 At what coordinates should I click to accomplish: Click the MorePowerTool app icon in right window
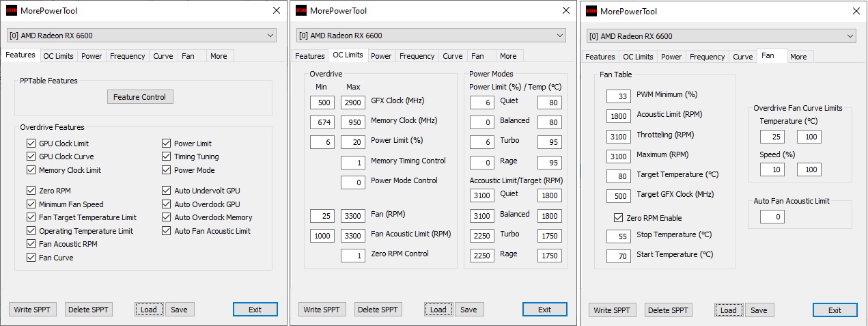(592, 11)
